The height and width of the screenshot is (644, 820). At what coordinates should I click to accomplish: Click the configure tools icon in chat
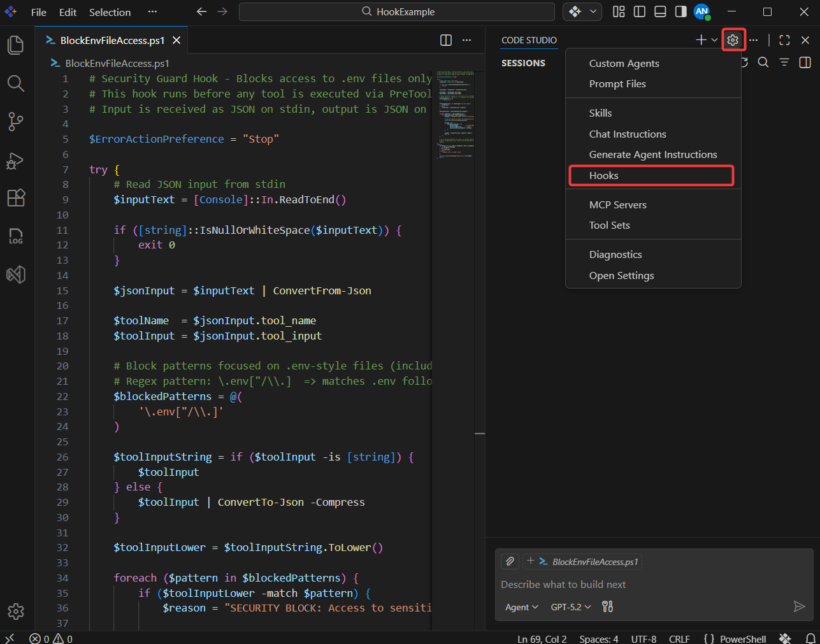point(607,606)
